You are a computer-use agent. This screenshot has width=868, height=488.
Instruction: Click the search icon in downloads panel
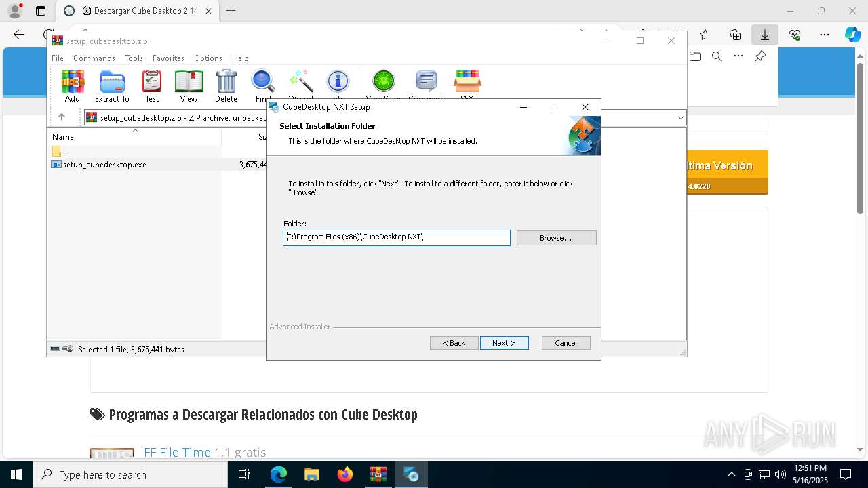[x=717, y=56]
